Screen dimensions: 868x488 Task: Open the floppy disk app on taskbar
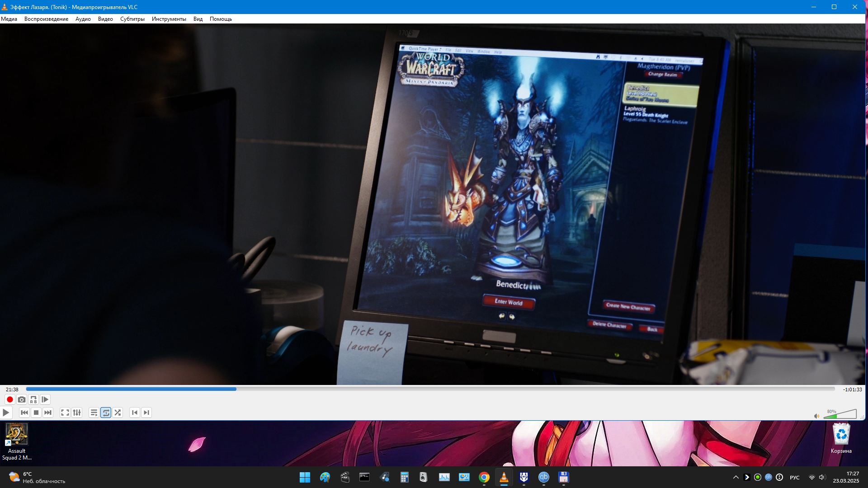click(563, 477)
